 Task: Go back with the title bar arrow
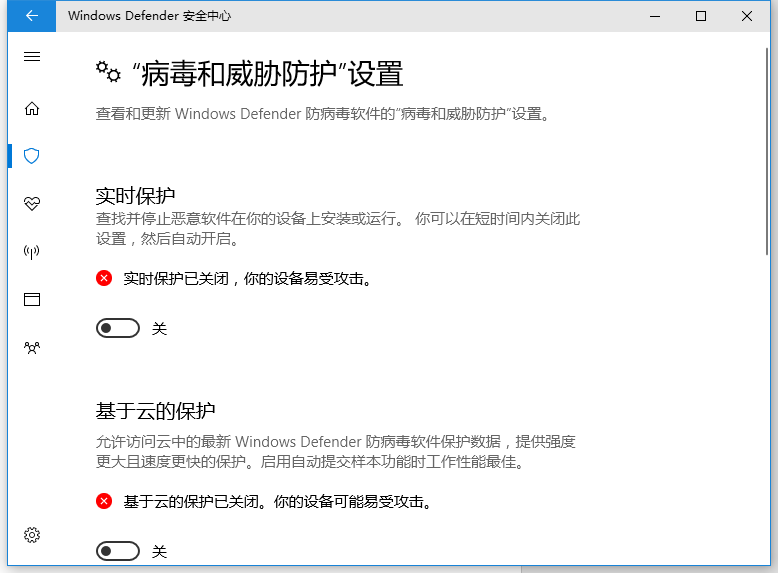32,16
